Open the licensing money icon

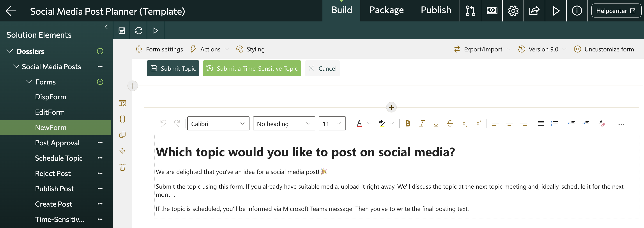coord(492,11)
